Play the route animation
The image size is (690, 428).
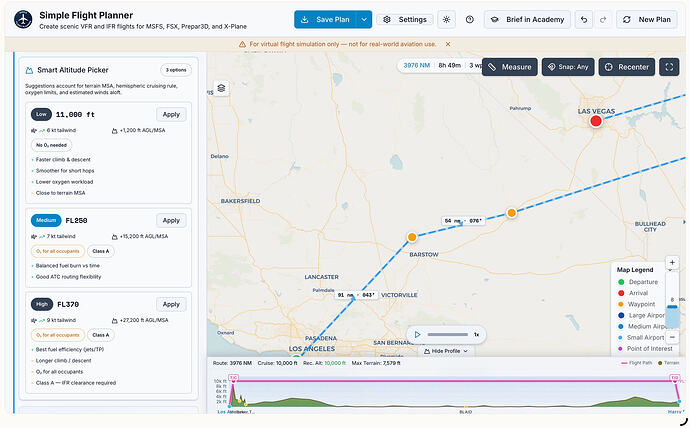point(417,335)
